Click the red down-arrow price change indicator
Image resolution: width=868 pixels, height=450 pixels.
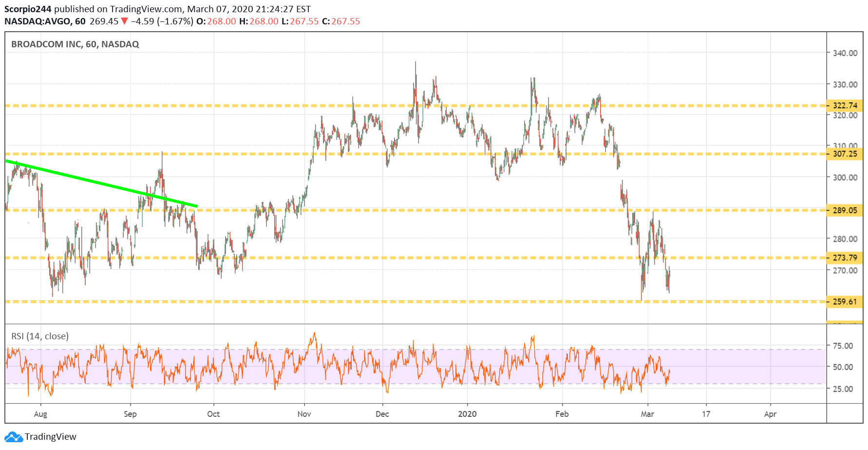125,21
